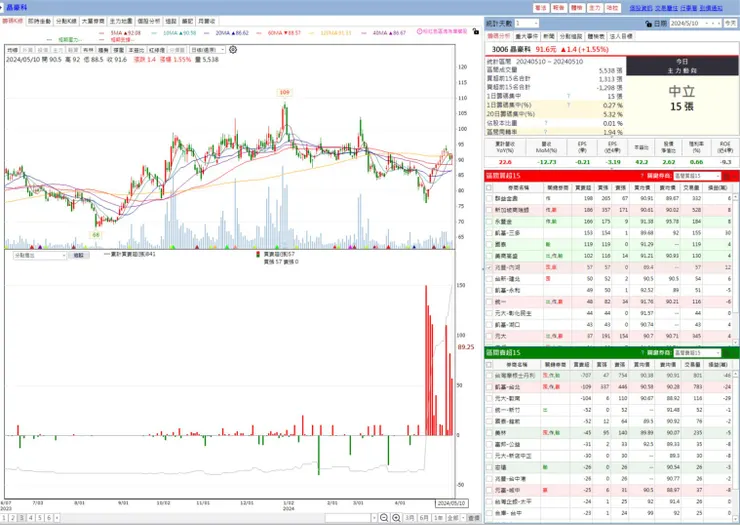Go to chart page 1
The width and height of the screenshot is (740, 525).
[x=4, y=518]
